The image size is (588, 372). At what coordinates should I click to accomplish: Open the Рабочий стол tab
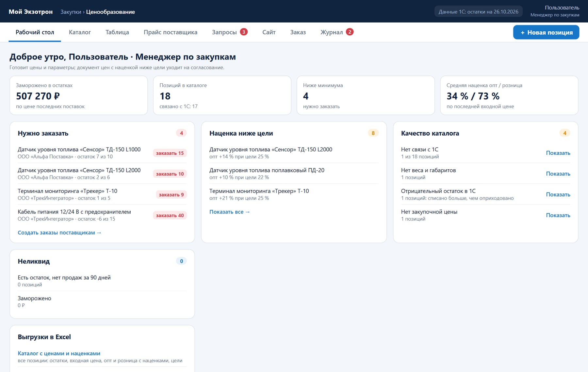(35, 32)
